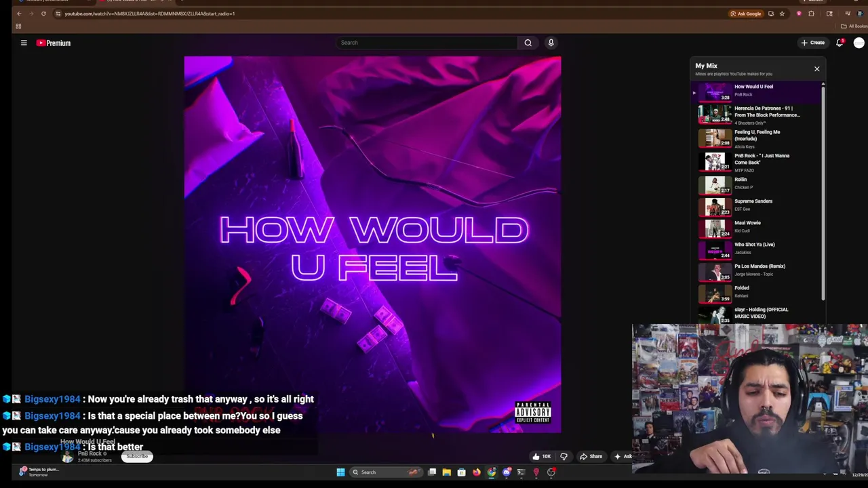Open Chrome from taskbar

[x=491, y=472]
